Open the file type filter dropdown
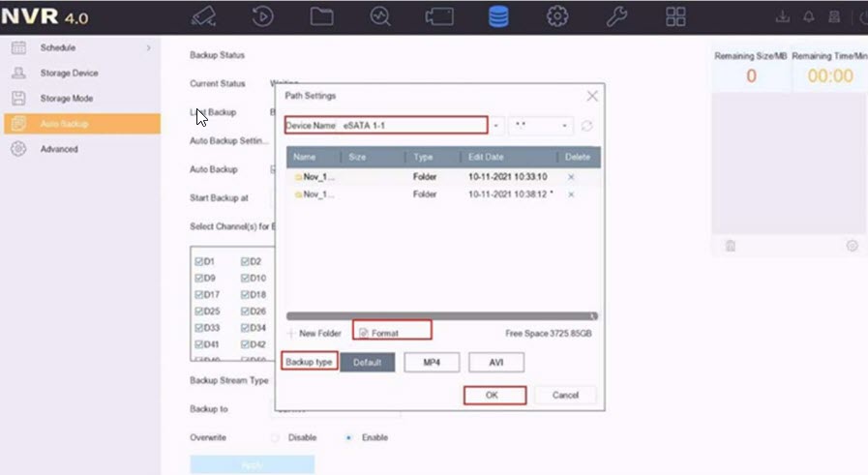The image size is (868, 475). [x=540, y=126]
